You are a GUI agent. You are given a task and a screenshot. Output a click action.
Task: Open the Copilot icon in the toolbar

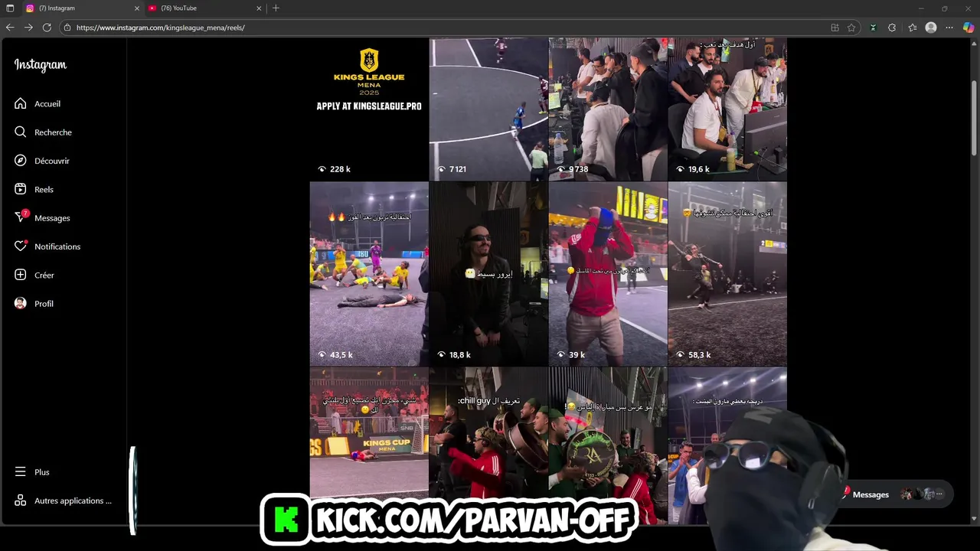tap(969, 28)
